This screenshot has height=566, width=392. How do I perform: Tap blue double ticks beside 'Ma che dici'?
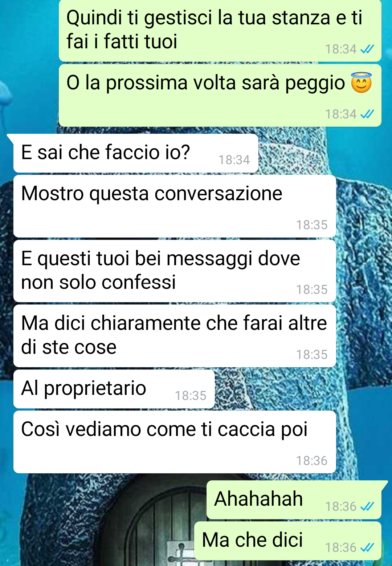(367, 547)
